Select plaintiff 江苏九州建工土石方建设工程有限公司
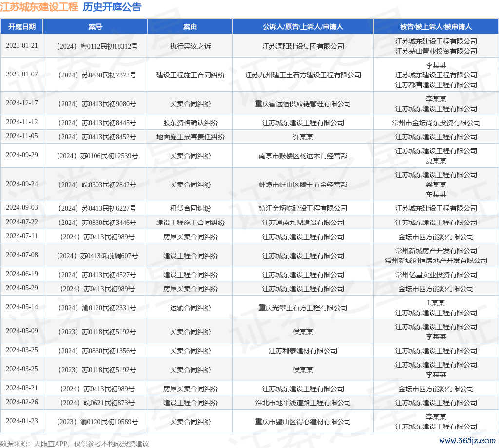Screen dimensions: 499x448 click(x=303, y=75)
